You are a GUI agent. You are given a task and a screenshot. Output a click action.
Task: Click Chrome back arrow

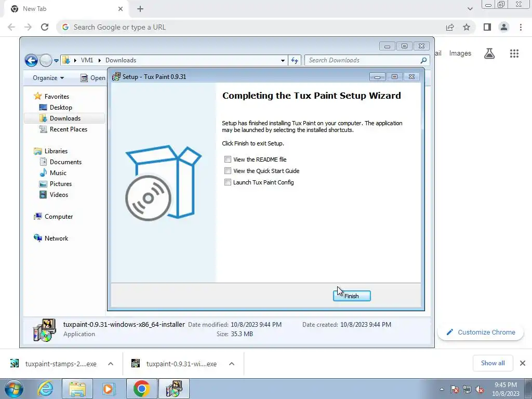tap(11, 27)
